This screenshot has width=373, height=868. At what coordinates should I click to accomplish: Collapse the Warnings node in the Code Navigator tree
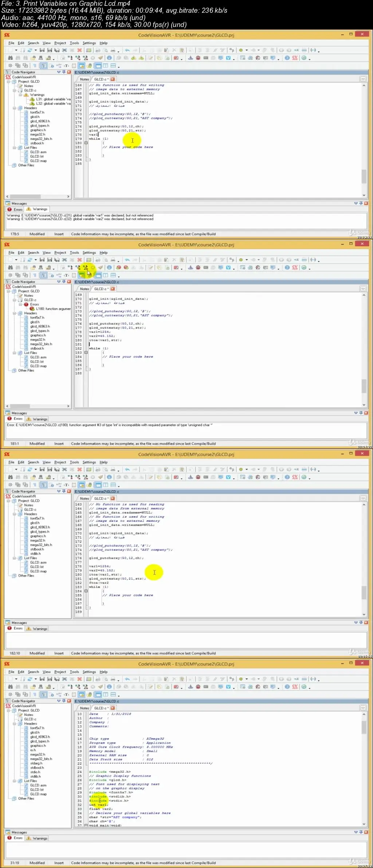pyautogui.click(x=21, y=95)
